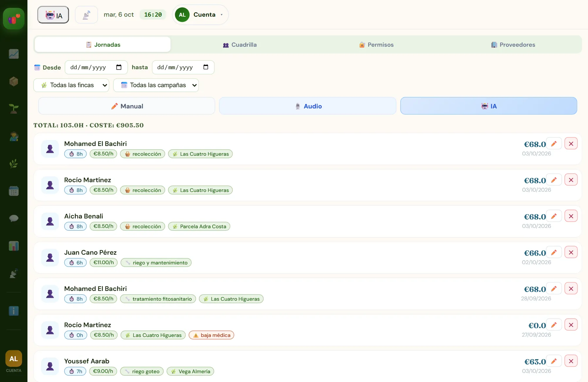Edit Rocío Martínez recolección entry

coord(554,180)
